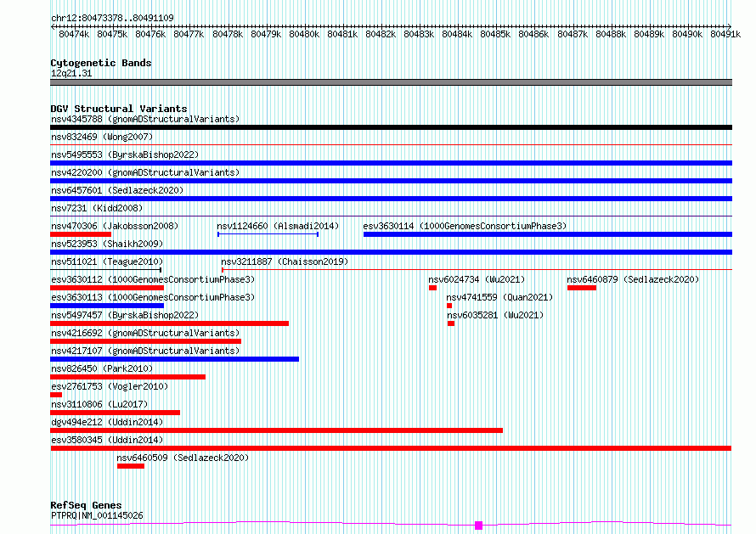This screenshot has width=756, height=534.
Task: Click the 80491k ruler tick label
Action: (725, 34)
